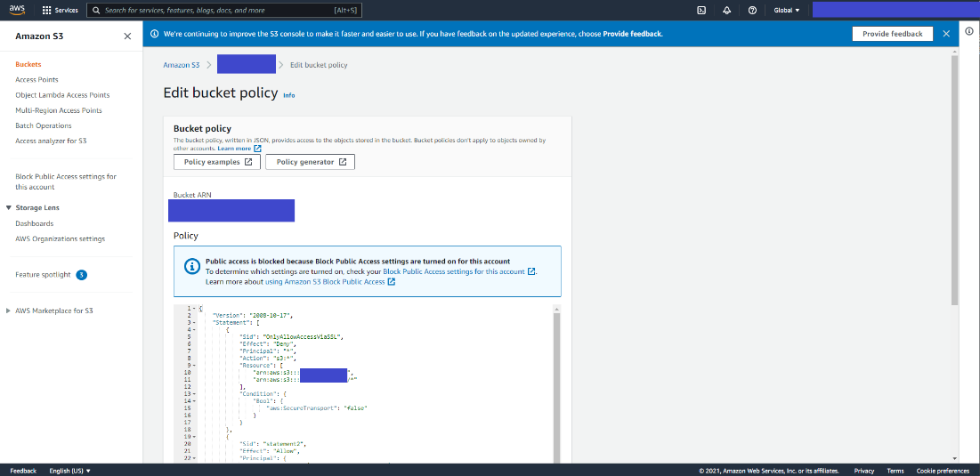980x476 pixels.
Task: Open the Terms footer link
Action: pos(895,471)
